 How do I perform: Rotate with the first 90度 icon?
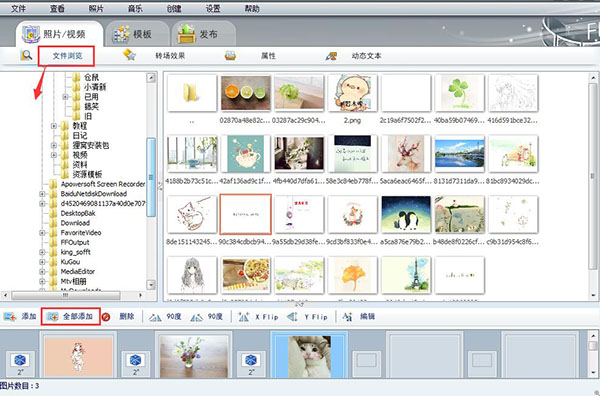(155, 317)
